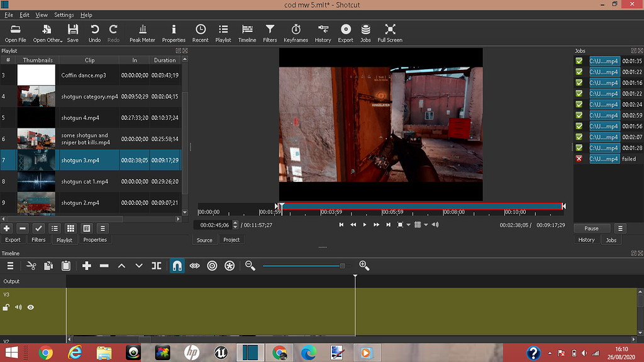Toggle scrub while dragging
This screenshot has width=644, height=362.
(195, 266)
